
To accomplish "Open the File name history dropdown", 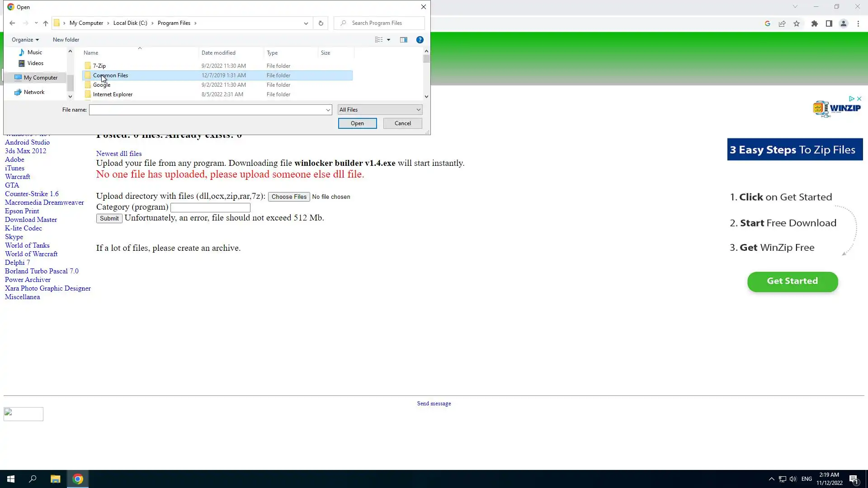I will point(328,110).
